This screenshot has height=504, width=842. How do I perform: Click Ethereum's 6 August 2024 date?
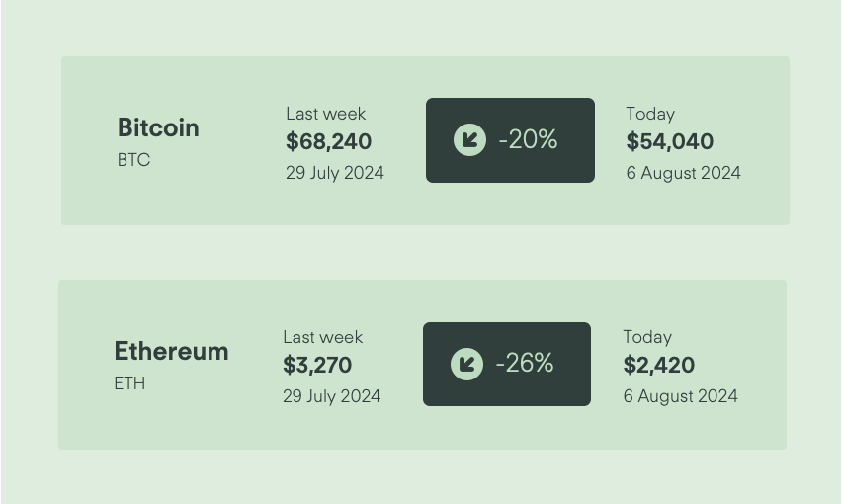[x=680, y=396]
